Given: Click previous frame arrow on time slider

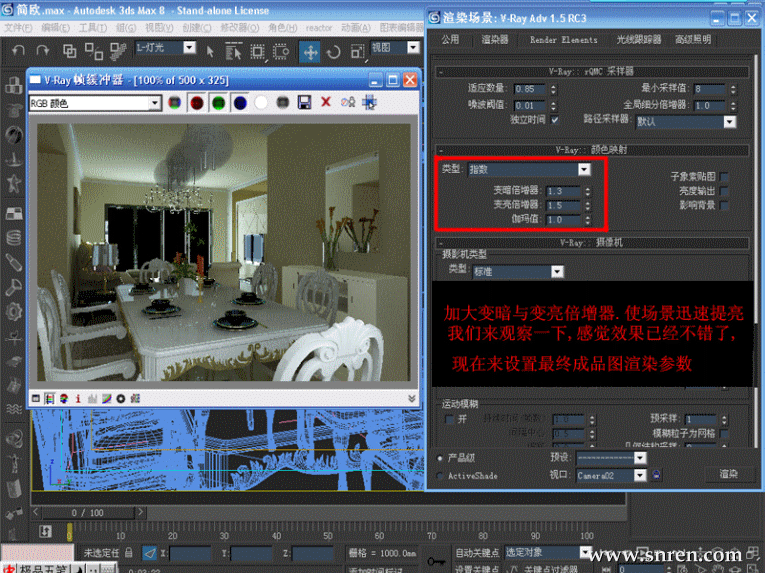Looking at the screenshot, I should [x=36, y=512].
